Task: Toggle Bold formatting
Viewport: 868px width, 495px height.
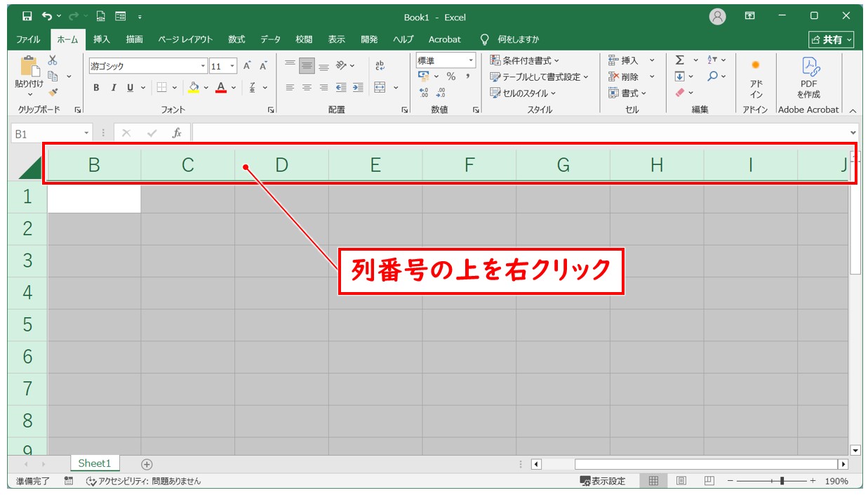Action: tap(96, 88)
